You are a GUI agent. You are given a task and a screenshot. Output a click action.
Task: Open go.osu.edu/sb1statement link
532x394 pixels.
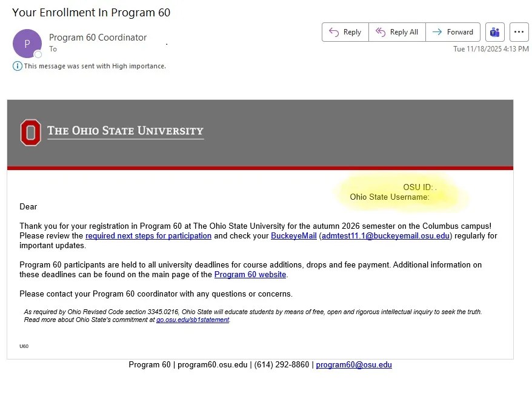click(193, 320)
